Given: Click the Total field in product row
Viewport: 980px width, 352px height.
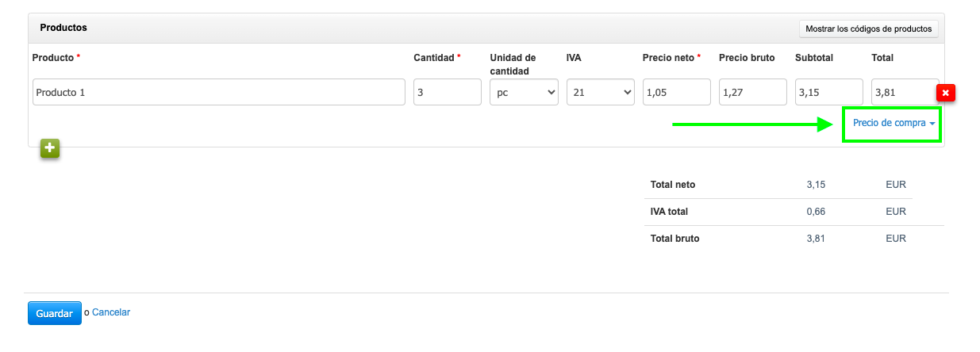Looking at the screenshot, I should pos(904,92).
